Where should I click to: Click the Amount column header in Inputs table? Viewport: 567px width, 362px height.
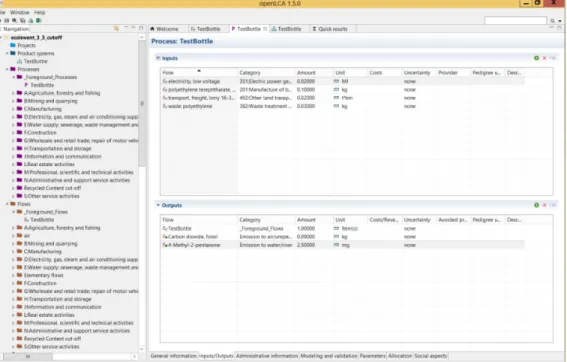314,73
